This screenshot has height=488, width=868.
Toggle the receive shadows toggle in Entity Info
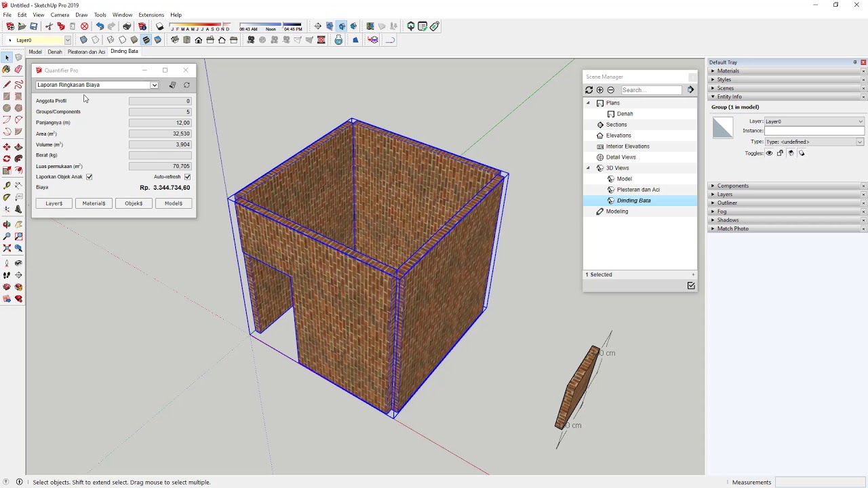point(791,153)
